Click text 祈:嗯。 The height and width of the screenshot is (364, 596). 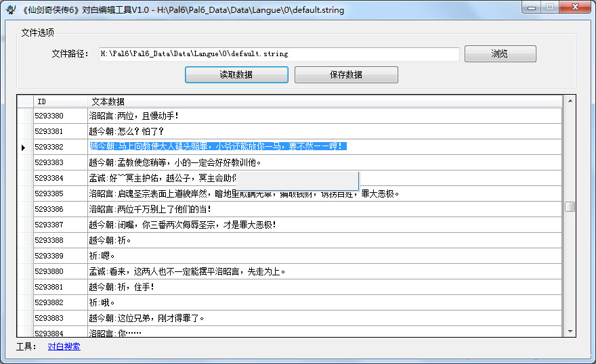(x=102, y=256)
